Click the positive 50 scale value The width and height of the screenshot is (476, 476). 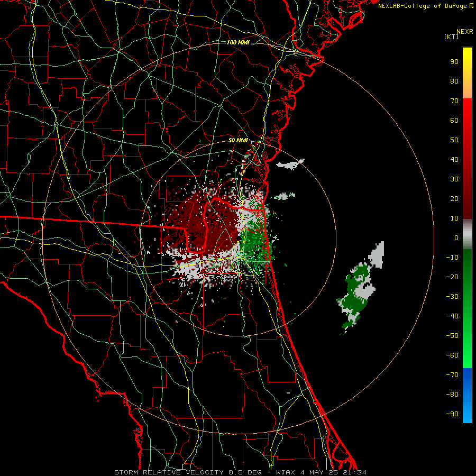coord(454,140)
